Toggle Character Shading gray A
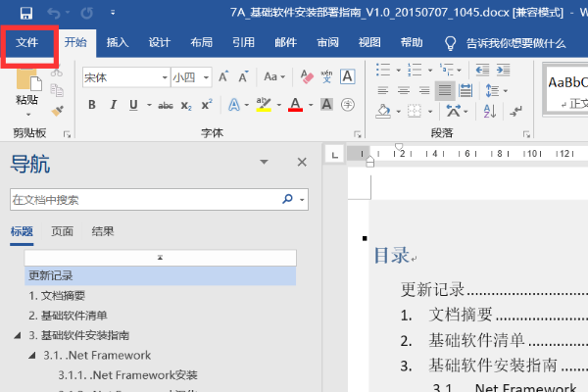 pyautogui.click(x=326, y=104)
